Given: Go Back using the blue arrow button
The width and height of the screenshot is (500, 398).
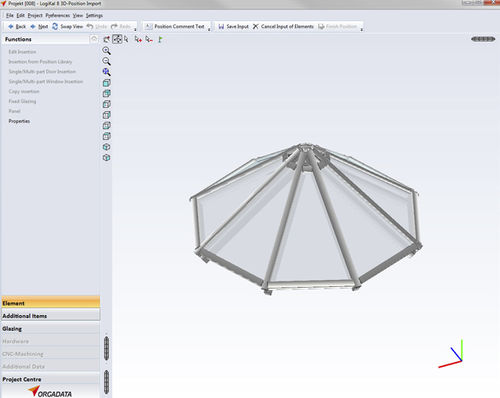Looking at the screenshot, I should coord(17,26).
